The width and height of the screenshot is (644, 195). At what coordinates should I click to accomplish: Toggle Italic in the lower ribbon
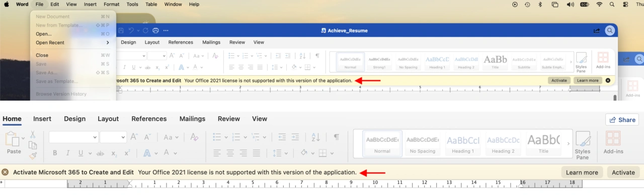[x=68, y=153]
